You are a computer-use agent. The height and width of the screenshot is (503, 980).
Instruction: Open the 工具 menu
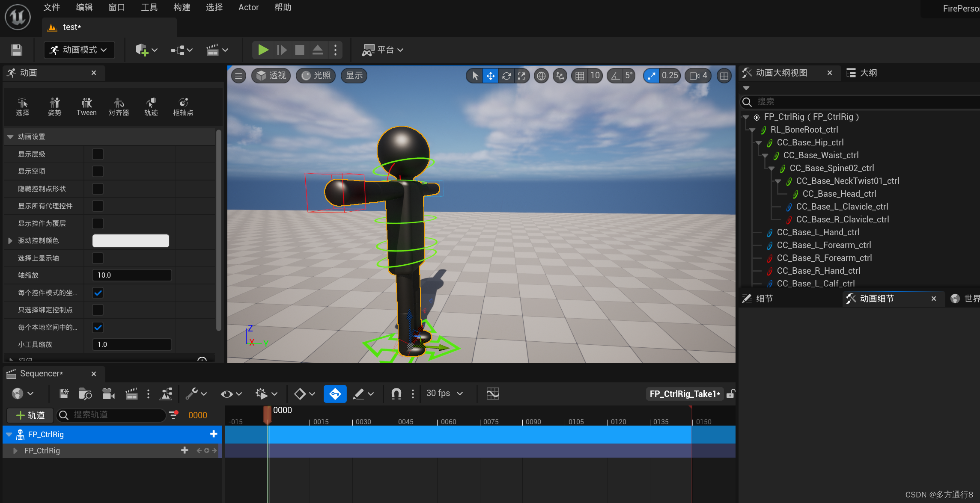click(x=149, y=7)
